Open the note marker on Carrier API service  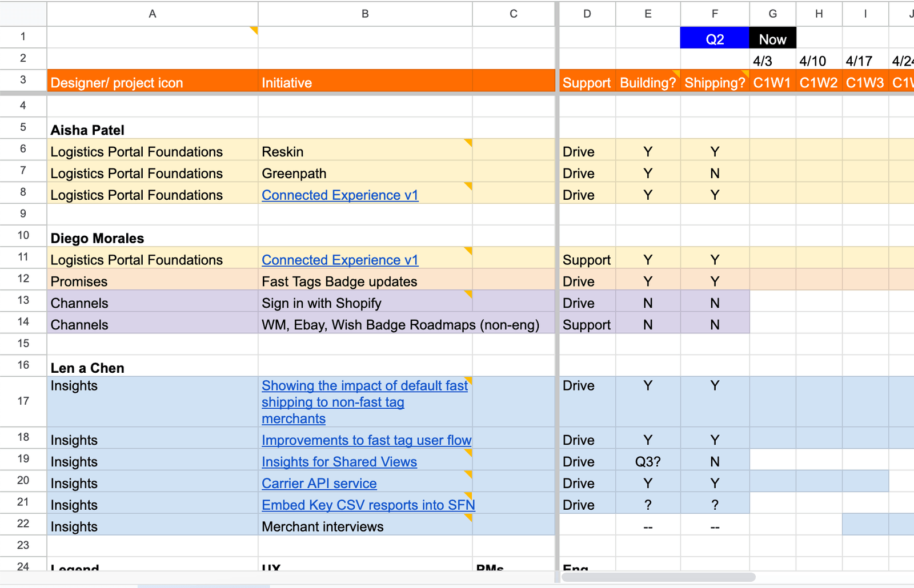click(x=468, y=476)
